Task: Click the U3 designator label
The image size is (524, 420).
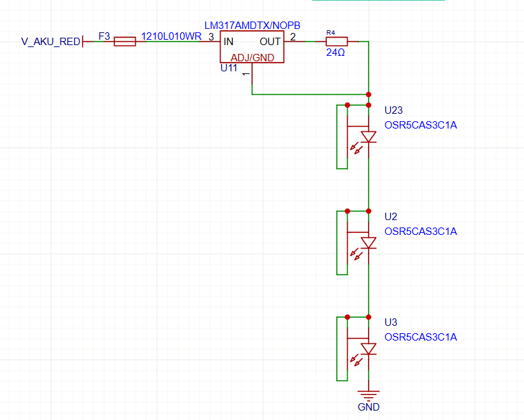Action: pyautogui.click(x=391, y=322)
